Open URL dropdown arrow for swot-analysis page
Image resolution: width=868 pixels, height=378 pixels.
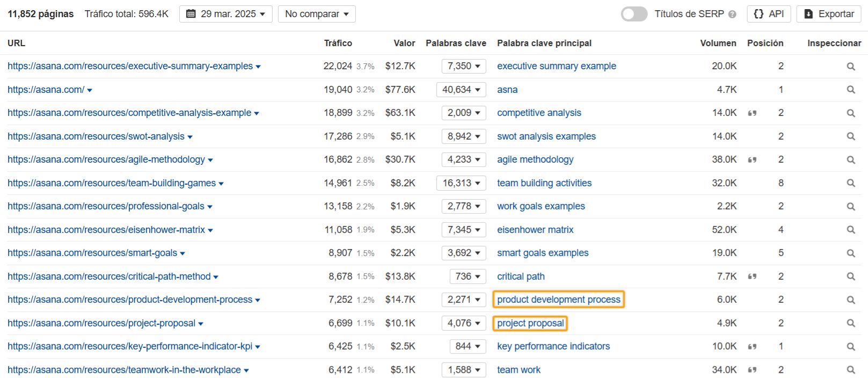click(x=190, y=137)
